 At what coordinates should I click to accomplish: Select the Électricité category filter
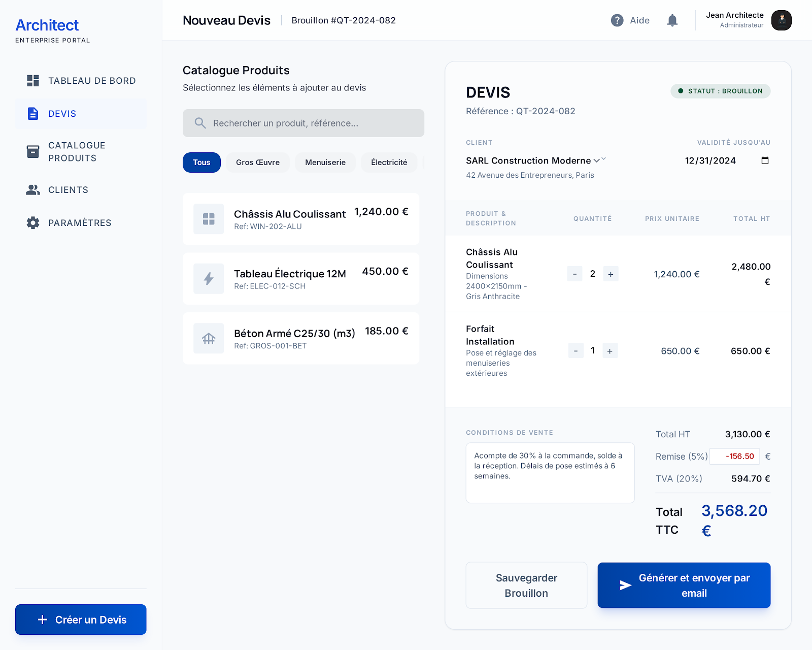tap(389, 162)
